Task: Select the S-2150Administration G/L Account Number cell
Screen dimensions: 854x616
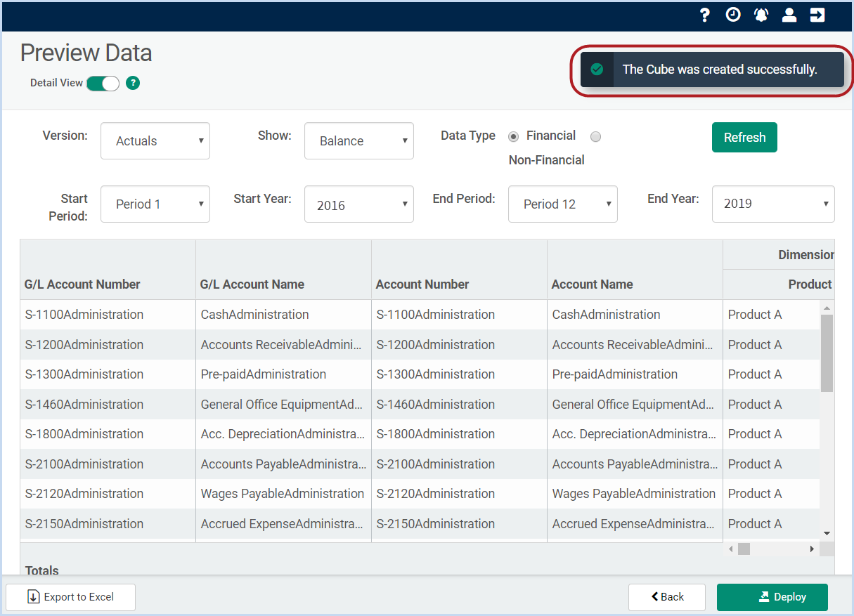Action: coord(108,524)
